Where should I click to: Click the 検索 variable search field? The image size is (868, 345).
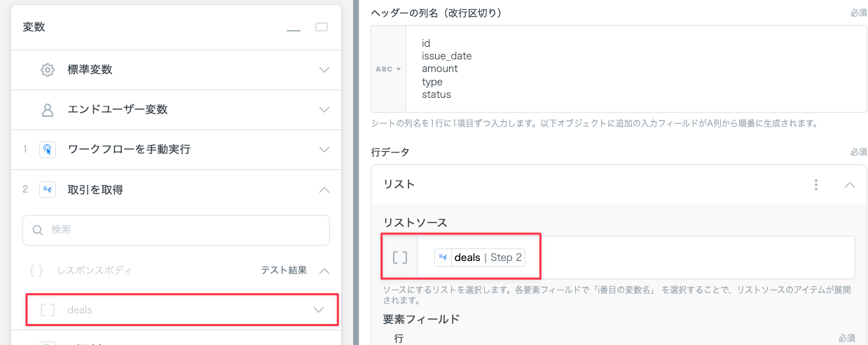pos(176,230)
